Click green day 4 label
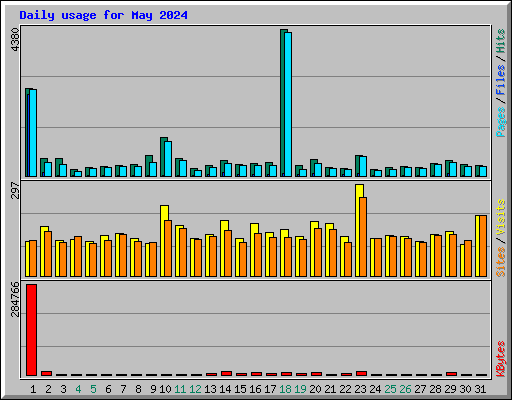Image resolution: width=512 pixels, height=400 pixels. click(x=78, y=389)
